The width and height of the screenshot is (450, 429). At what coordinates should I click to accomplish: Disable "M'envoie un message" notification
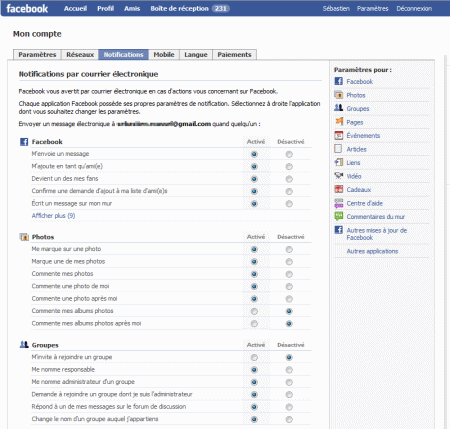(x=289, y=154)
